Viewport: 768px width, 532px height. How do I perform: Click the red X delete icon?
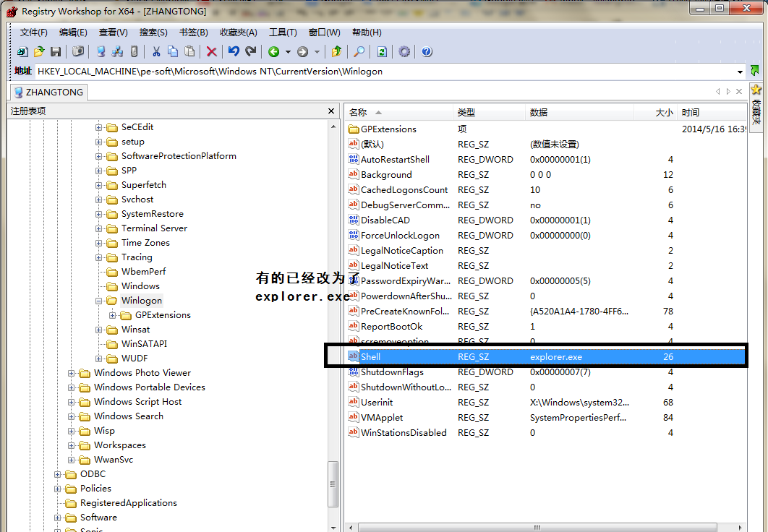tap(212, 51)
